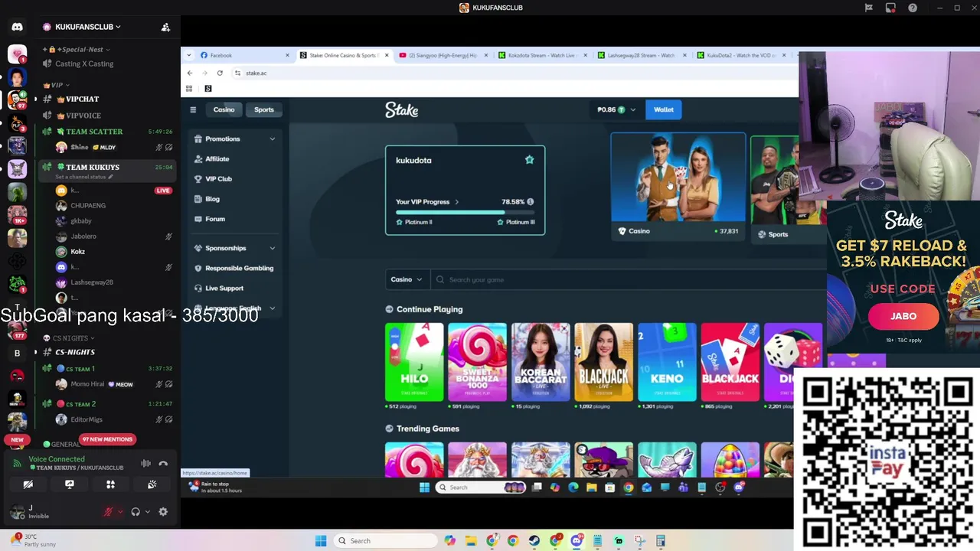Open the Korean Baccarat game thumbnail

tap(541, 362)
